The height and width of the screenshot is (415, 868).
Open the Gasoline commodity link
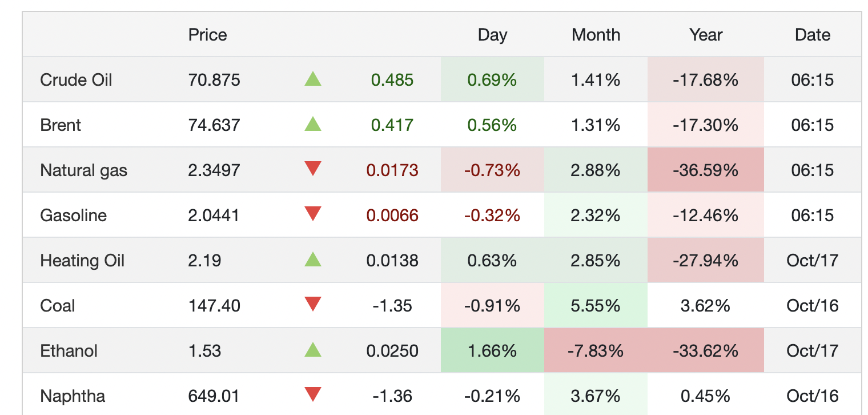click(x=73, y=215)
